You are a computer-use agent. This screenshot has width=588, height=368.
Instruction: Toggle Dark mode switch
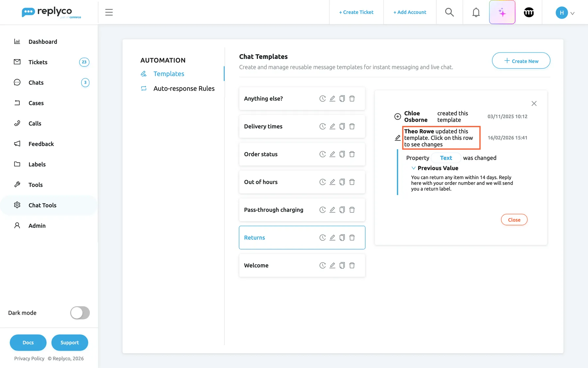(80, 313)
